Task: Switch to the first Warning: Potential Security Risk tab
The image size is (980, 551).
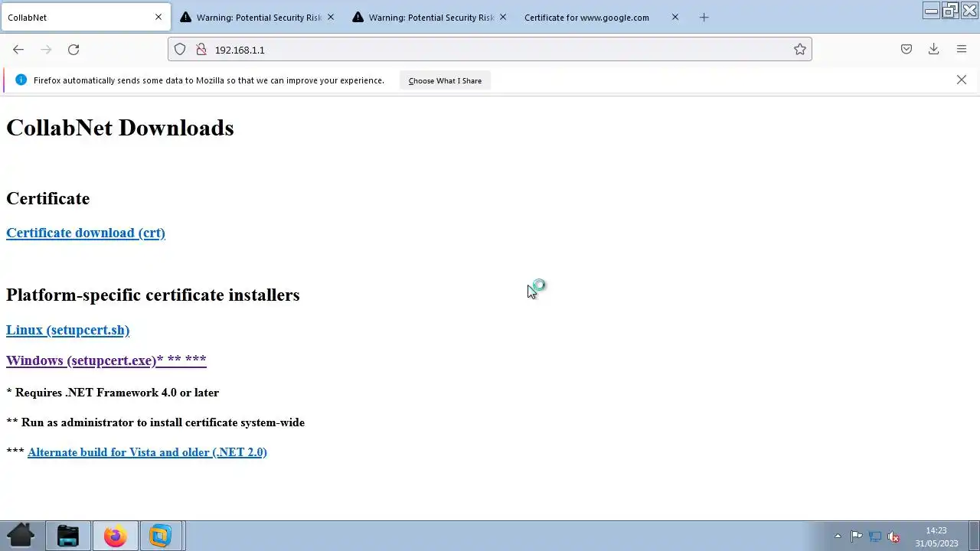Action: tap(257, 17)
